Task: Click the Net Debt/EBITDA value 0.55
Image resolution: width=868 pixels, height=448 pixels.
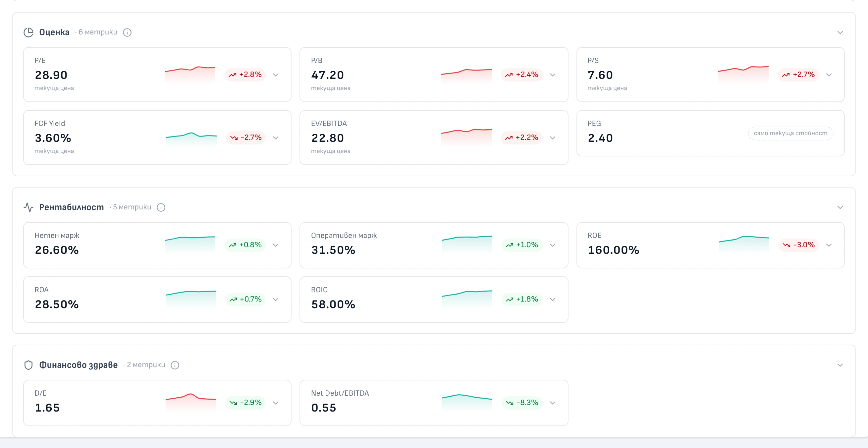Action: (323, 408)
